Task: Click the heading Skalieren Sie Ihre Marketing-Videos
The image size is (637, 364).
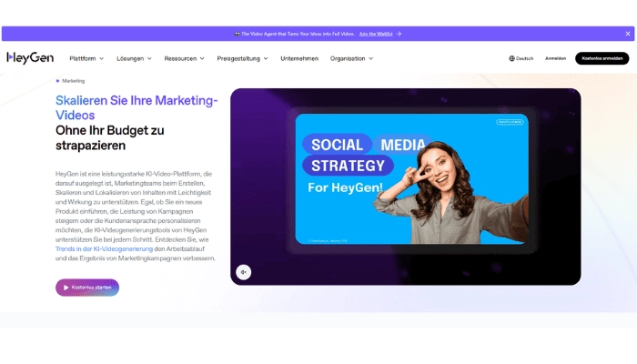Action: [136, 107]
